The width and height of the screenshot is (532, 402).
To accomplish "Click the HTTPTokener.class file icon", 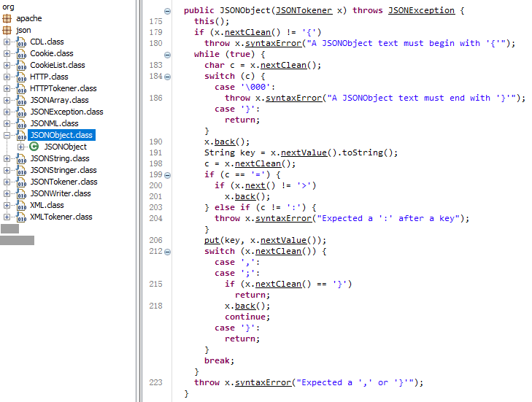I will point(21,88).
